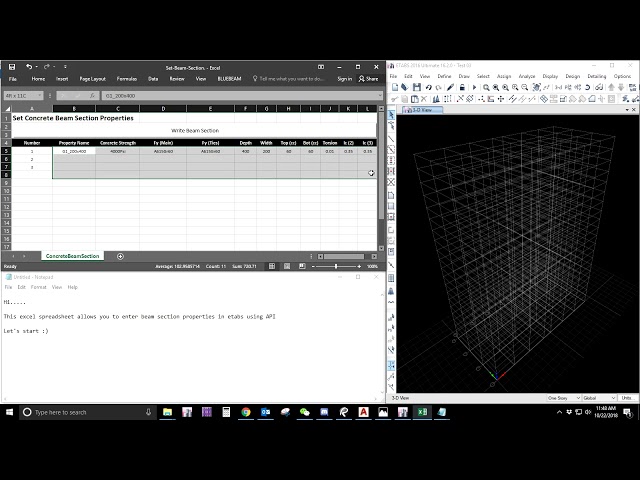This screenshot has height=480, width=640.
Task: Click the ETABS Undo icon
Action: click(x=428, y=87)
